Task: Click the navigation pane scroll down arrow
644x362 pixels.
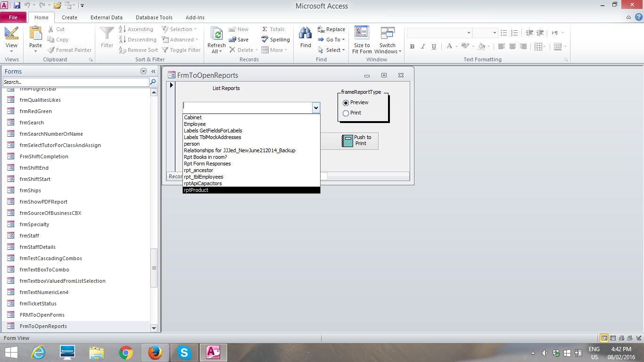Action: pyautogui.click(x=154, y=328)
